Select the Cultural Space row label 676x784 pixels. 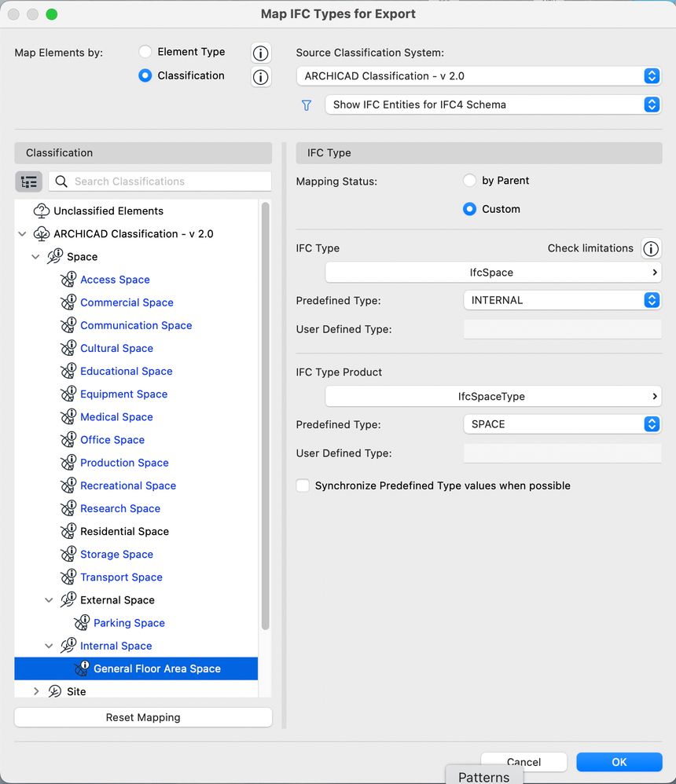coord(116,348)
